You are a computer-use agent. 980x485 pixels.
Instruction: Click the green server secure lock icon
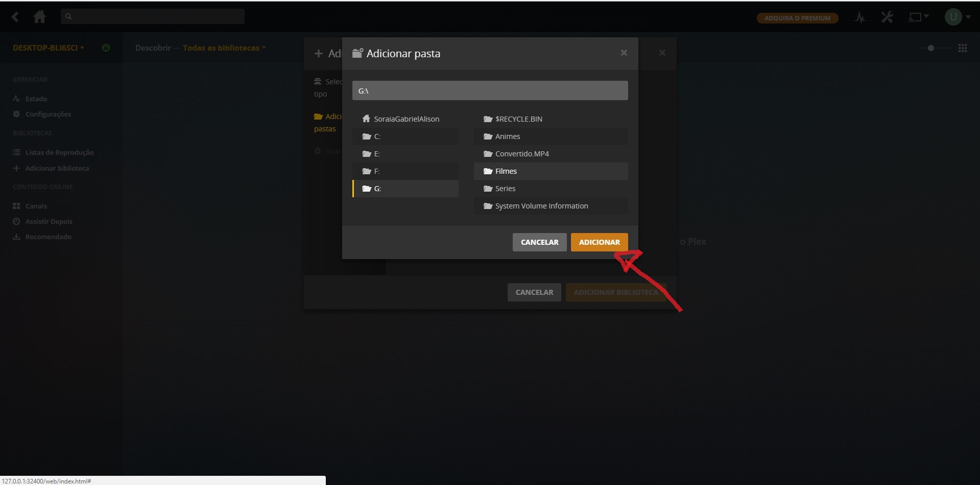(106, 48)
